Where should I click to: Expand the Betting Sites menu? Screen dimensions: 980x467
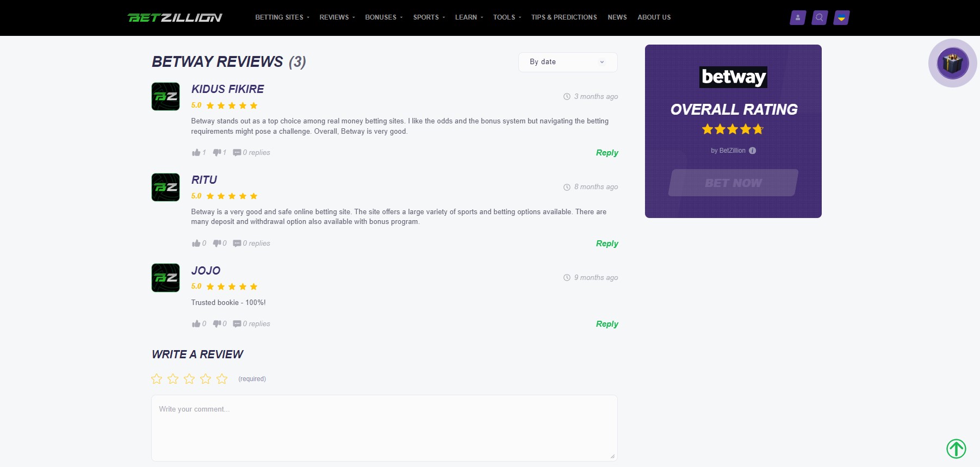coord(282,17)
